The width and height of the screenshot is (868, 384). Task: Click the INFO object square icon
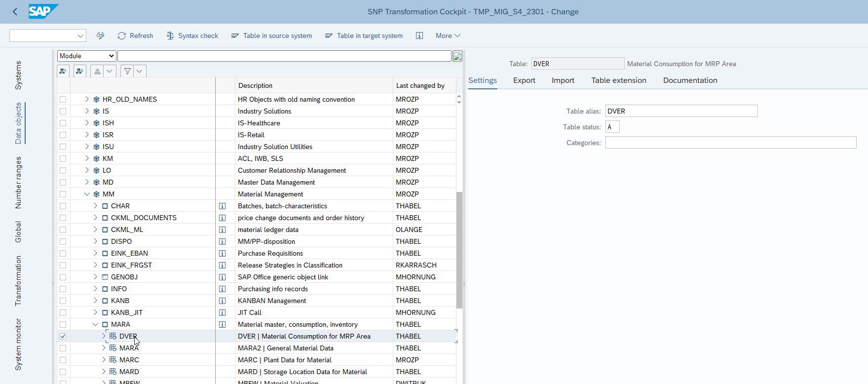point(105,289)
